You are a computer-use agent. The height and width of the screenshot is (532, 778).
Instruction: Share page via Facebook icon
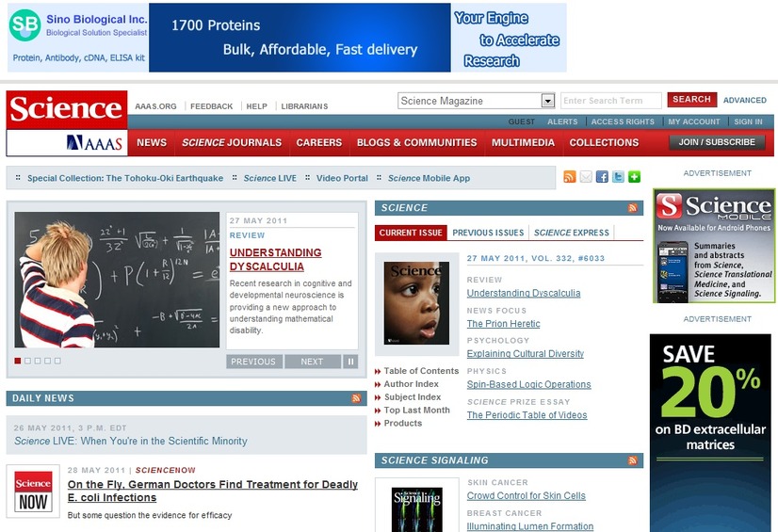[x=602, y=176]
